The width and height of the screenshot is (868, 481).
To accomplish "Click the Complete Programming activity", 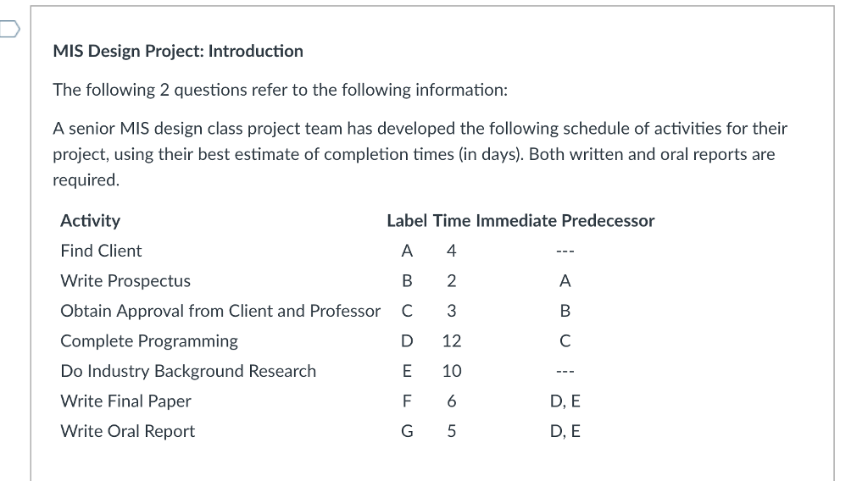I will [149, 341].
